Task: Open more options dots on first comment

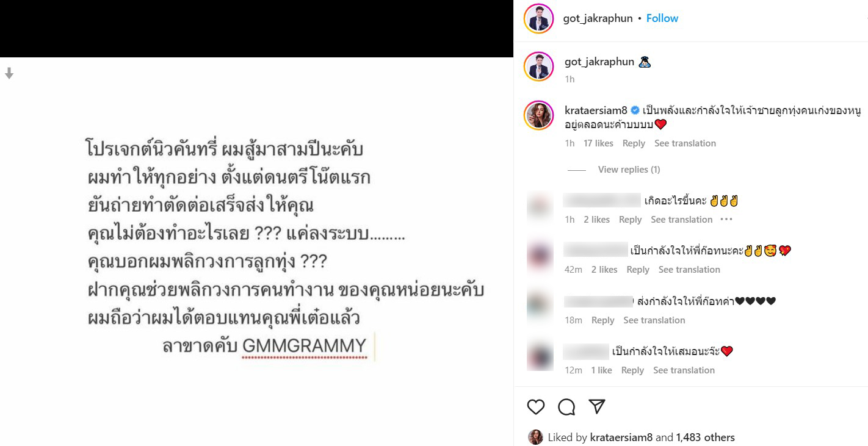Action: (726, 219)
